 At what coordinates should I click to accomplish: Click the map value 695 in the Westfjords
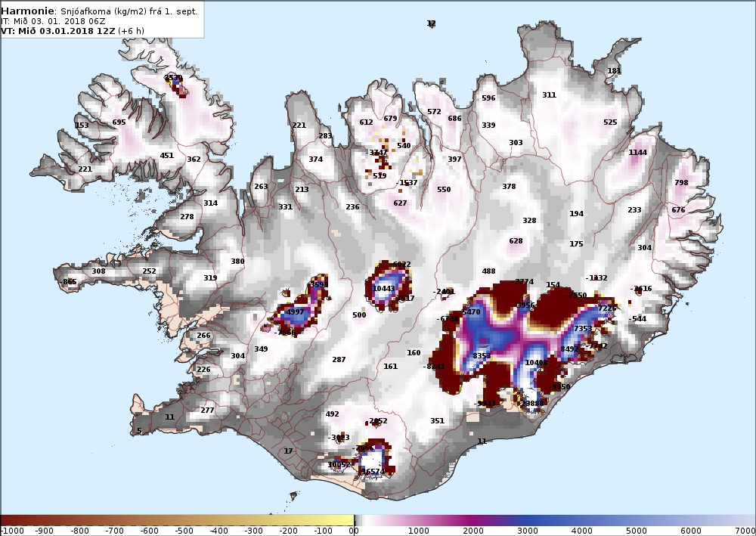[x=119, y=122]
